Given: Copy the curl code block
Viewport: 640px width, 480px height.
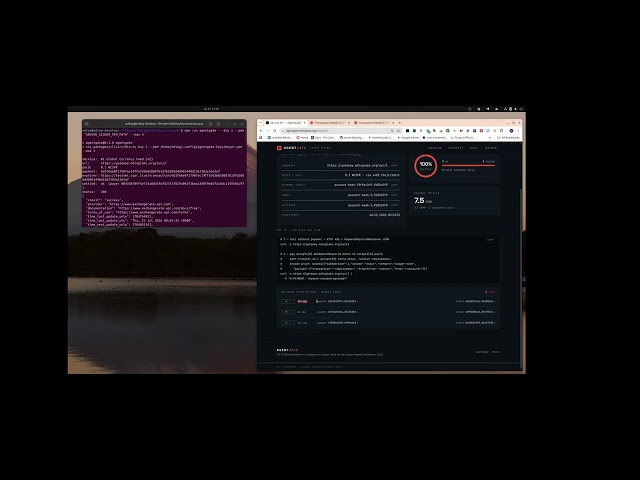Looking at the screenshot, I should [x=491, y=240].
